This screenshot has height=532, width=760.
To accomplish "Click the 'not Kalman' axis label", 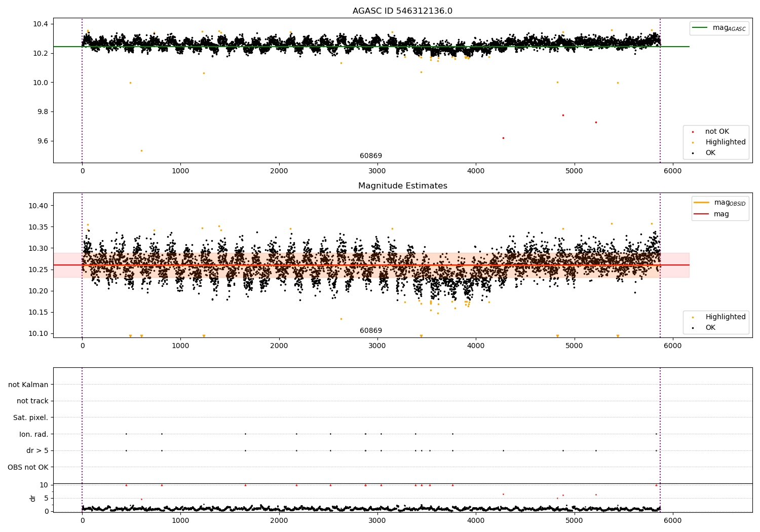I will 28,385.
